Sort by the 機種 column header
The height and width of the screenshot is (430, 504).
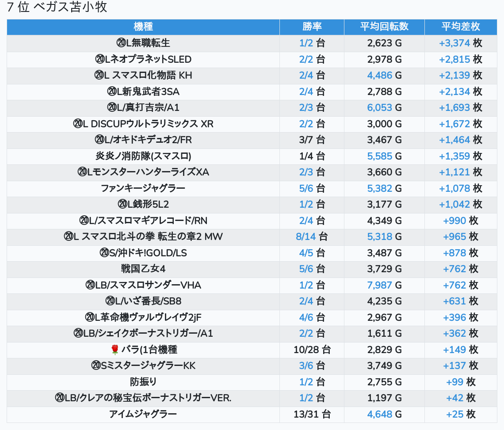pos(143,27)
